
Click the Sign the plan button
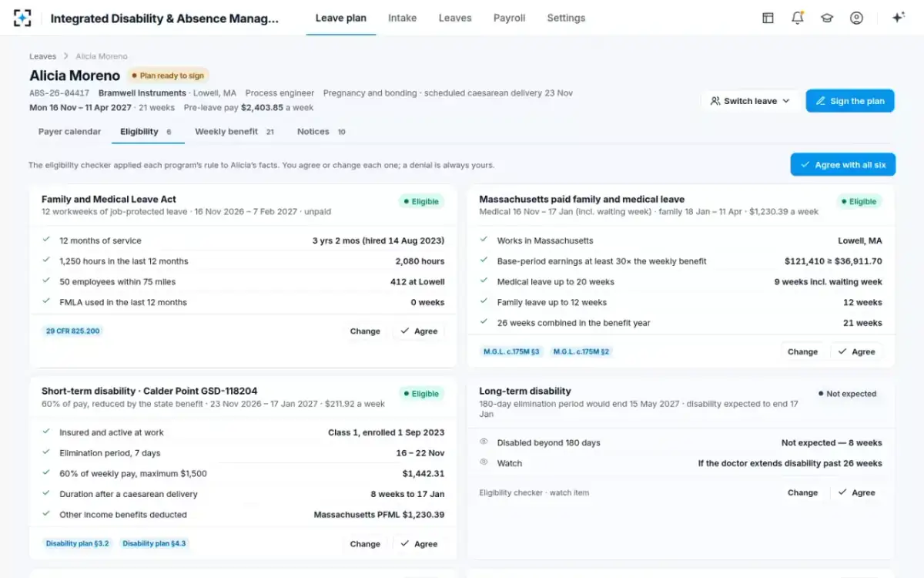(850, 101)
